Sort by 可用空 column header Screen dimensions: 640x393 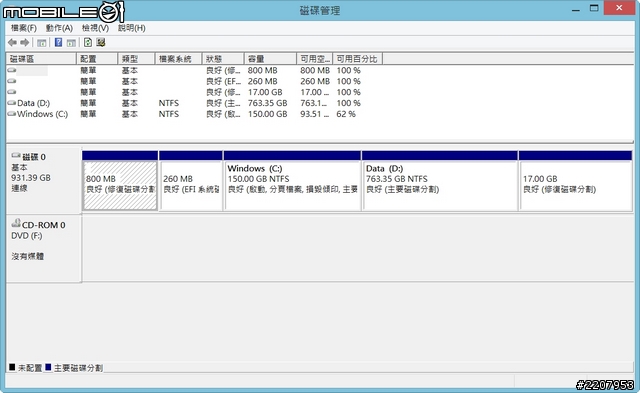click(315, 59)
